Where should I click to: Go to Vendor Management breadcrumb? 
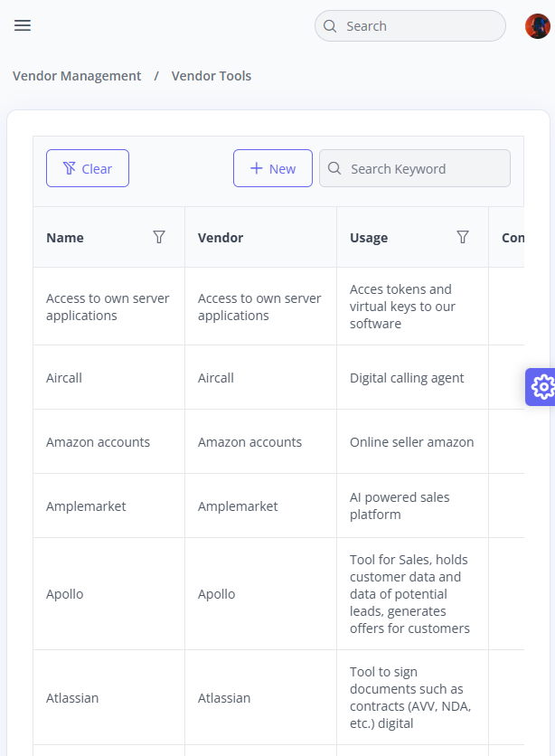coord(77,76)
